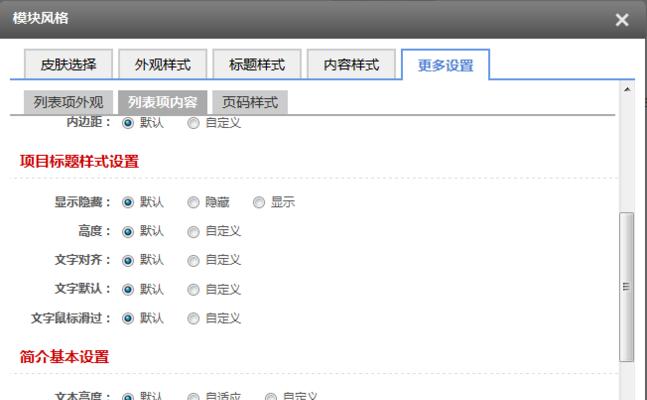Select 默认 for 文字鼠标滑过
This screenshot has width=647, height=400.
click(128, 318)
